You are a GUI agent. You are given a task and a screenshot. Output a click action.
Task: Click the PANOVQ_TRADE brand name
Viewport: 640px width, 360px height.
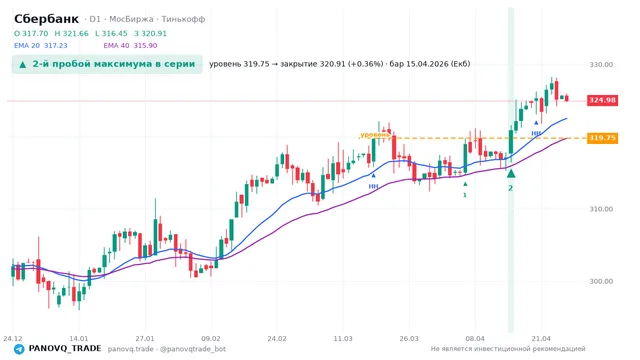(x=65, y=349)
